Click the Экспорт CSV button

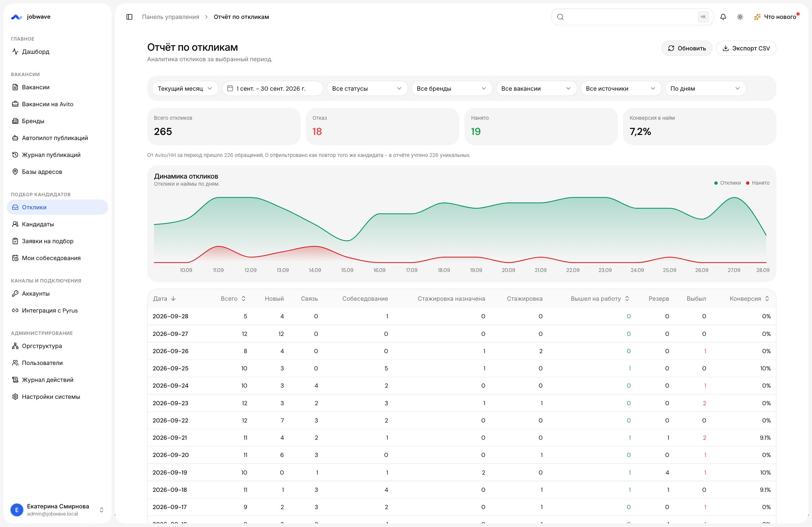[x=746, y=48]
